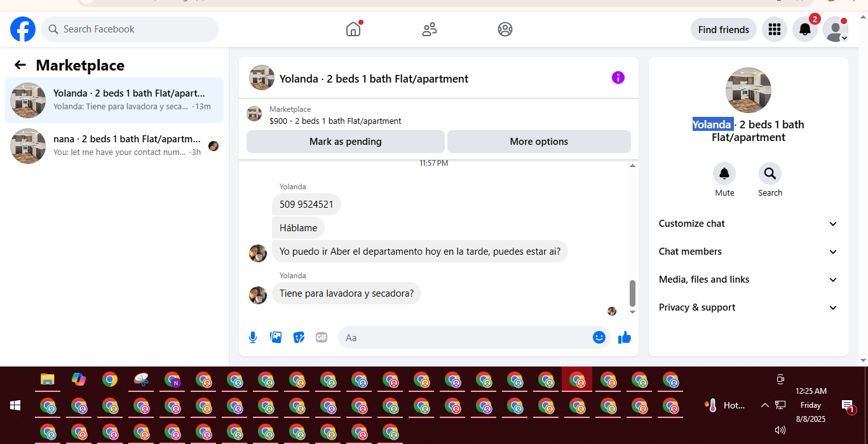Expand the Privacy & support section
Screen dimensions: 868x444
click(748, 307)
